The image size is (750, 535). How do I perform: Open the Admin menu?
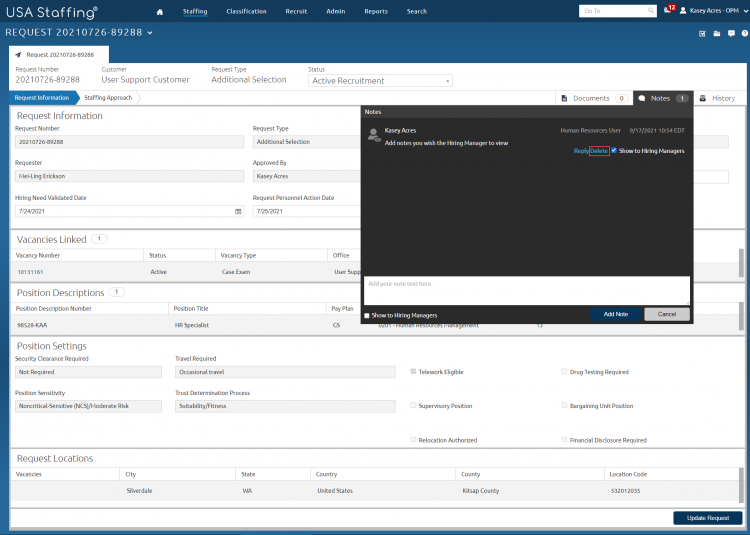click(x=336, y=11)
